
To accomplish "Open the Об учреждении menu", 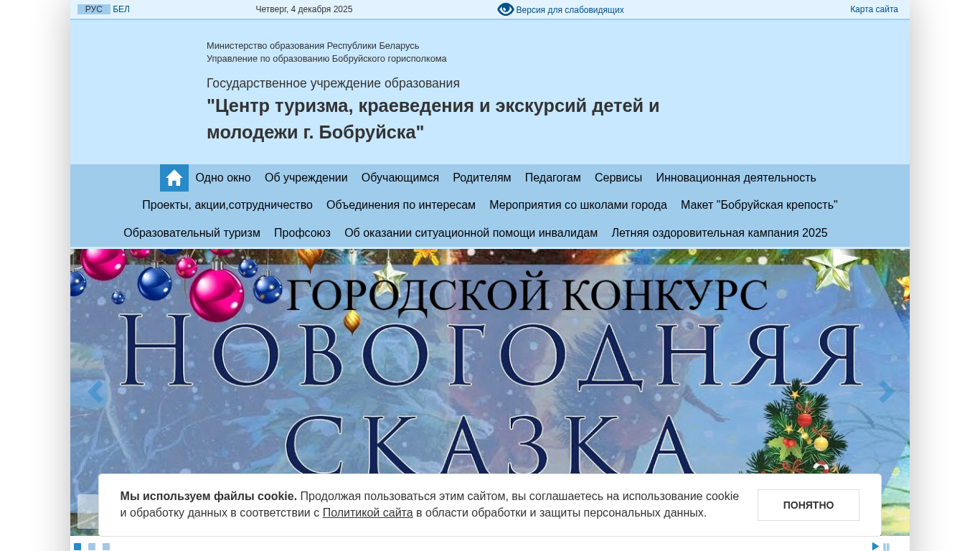I will click(306, 178).
